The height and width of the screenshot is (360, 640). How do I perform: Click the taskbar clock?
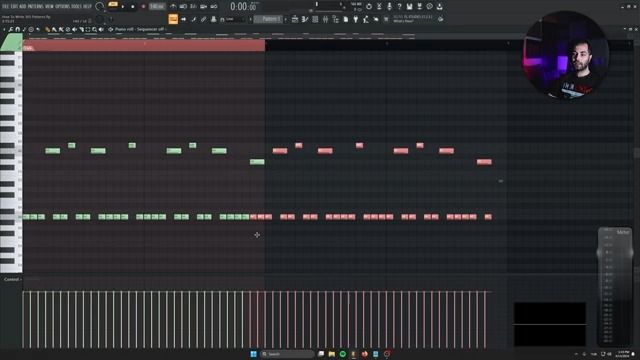[623, 354]
